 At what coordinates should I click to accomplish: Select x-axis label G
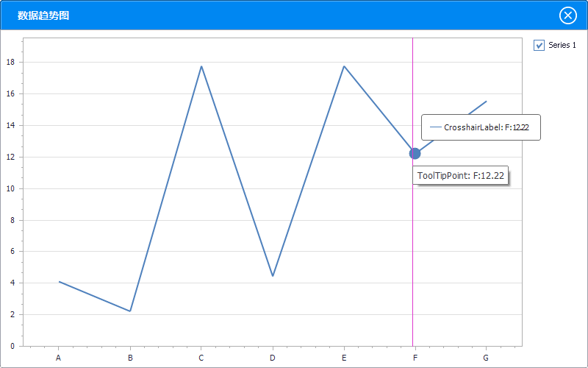click(486, 358)
